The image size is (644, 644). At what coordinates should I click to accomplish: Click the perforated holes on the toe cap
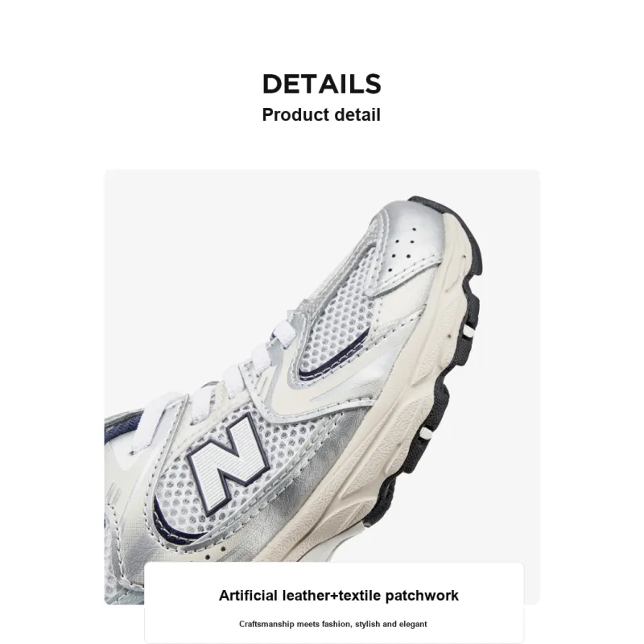click(405, 246)
